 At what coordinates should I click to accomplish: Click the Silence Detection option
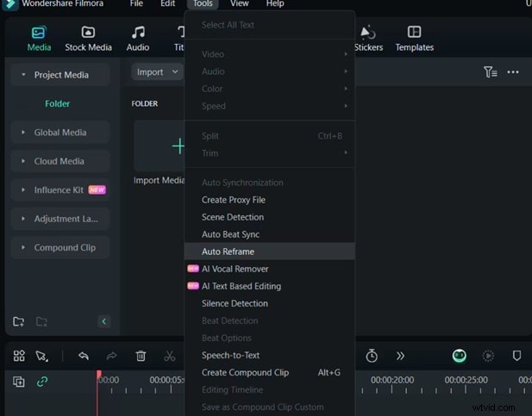click(x=235, y=303)
